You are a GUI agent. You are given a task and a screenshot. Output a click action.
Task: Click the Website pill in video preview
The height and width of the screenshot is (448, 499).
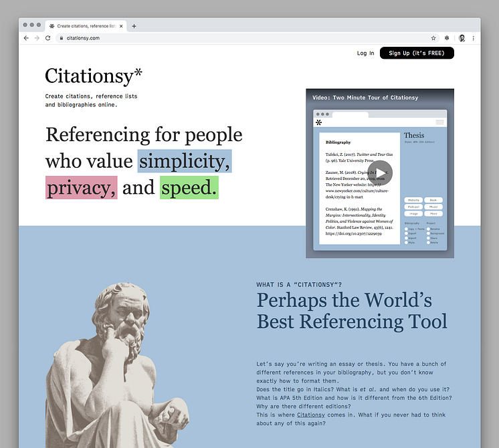tap(413, 200)
